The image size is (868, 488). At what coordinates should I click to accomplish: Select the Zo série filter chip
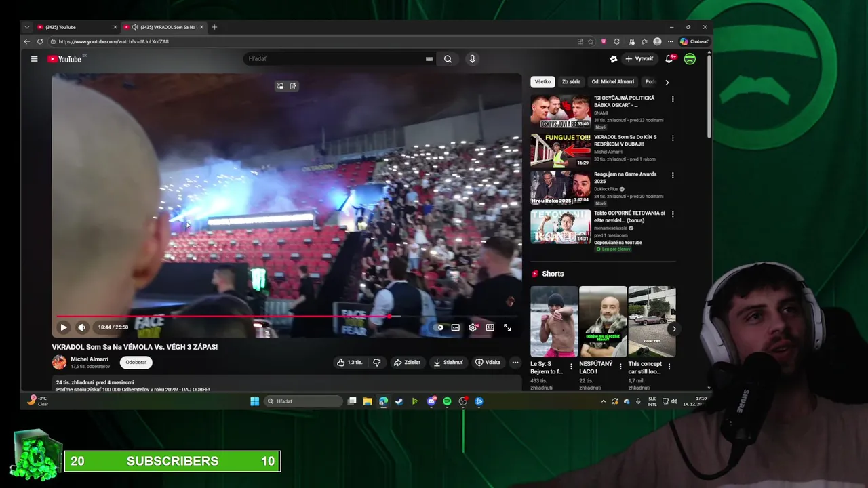pos(571,81)
